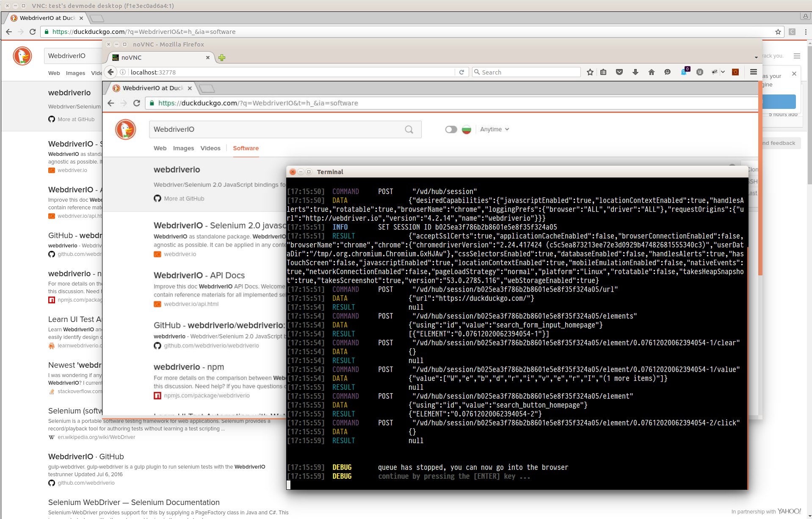Reload localhost page in Firefox
Viewport: 812px width, 519px height.
462,72
